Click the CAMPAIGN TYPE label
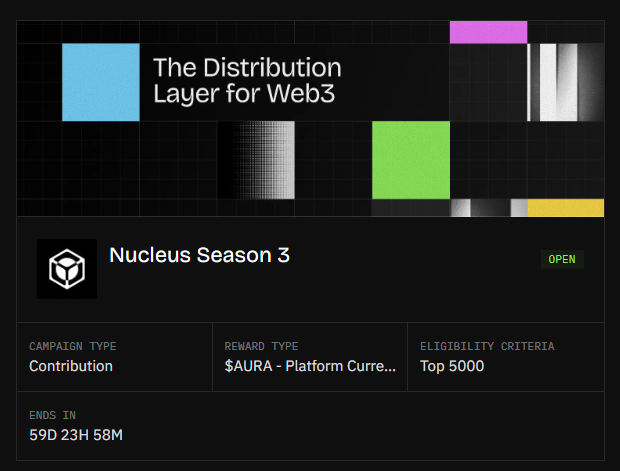620x471 pixels. (73, 346)
